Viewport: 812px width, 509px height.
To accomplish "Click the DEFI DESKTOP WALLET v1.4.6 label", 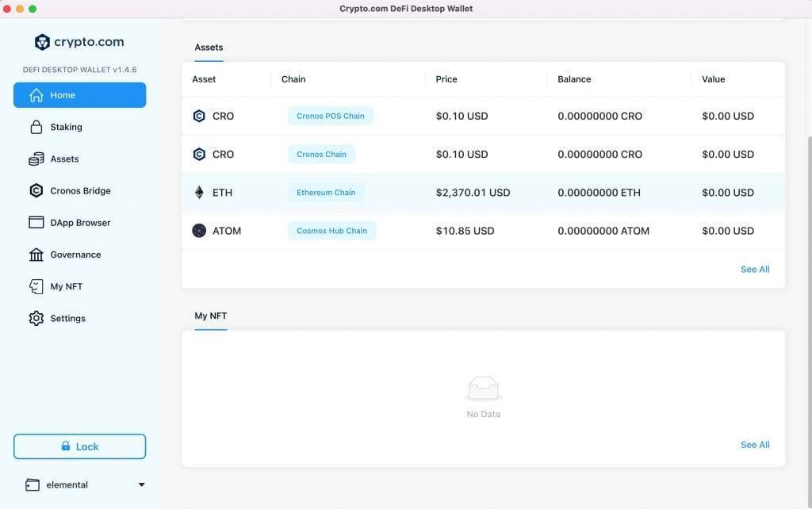I will (x=80, y=70).
